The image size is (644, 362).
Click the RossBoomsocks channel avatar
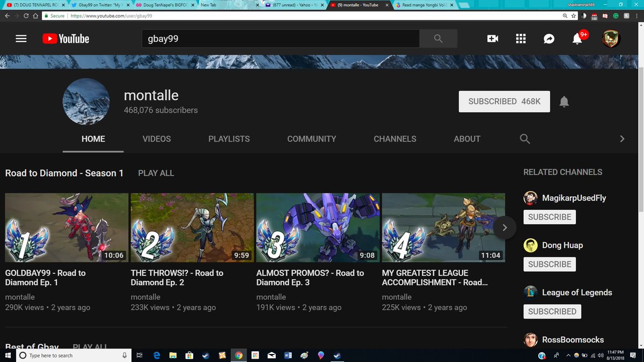click(x=530, y=339)
